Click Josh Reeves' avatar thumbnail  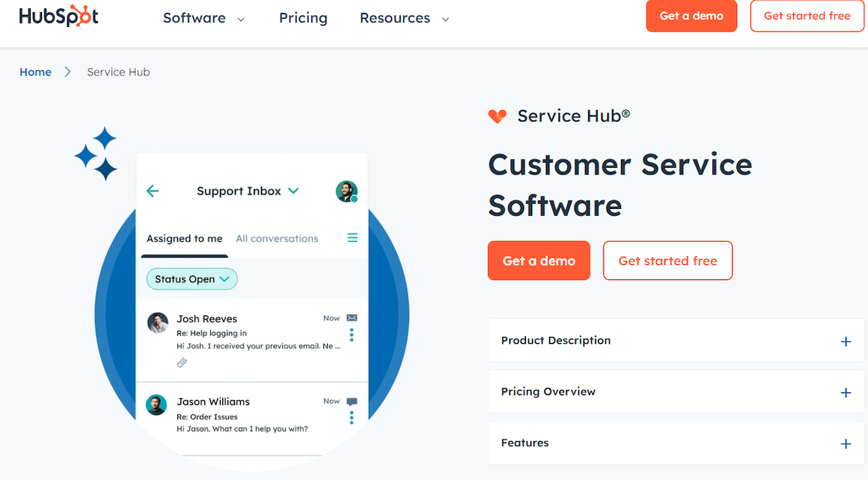point(156,323)
